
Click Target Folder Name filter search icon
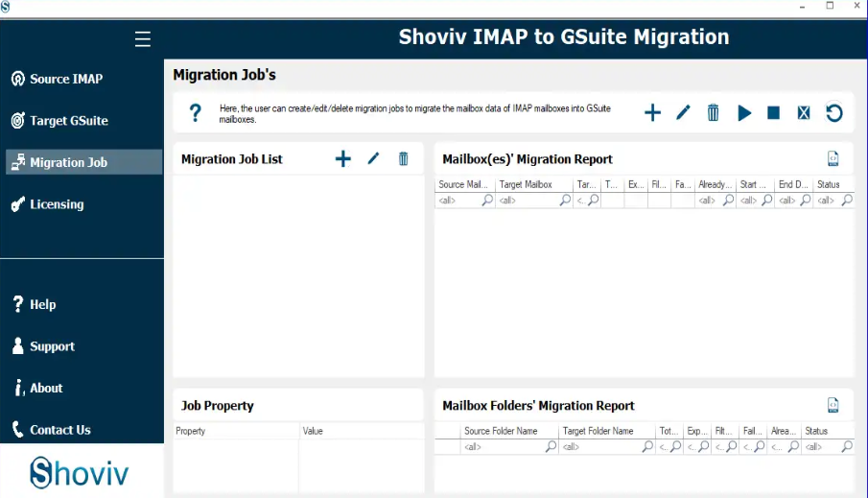point(647,446)
